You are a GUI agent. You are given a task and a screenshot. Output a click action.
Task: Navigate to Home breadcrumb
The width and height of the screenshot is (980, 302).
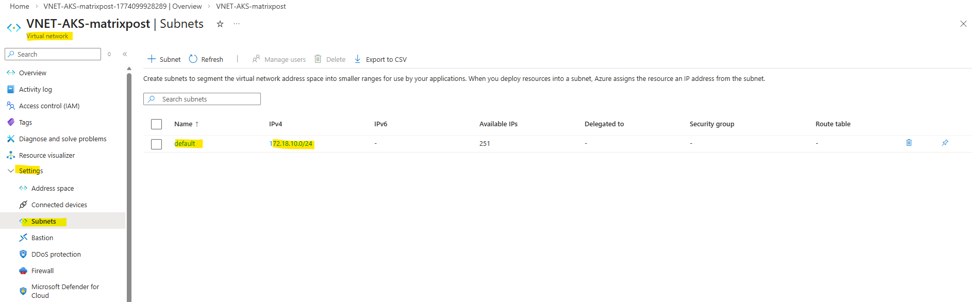(x=20, y=6)
